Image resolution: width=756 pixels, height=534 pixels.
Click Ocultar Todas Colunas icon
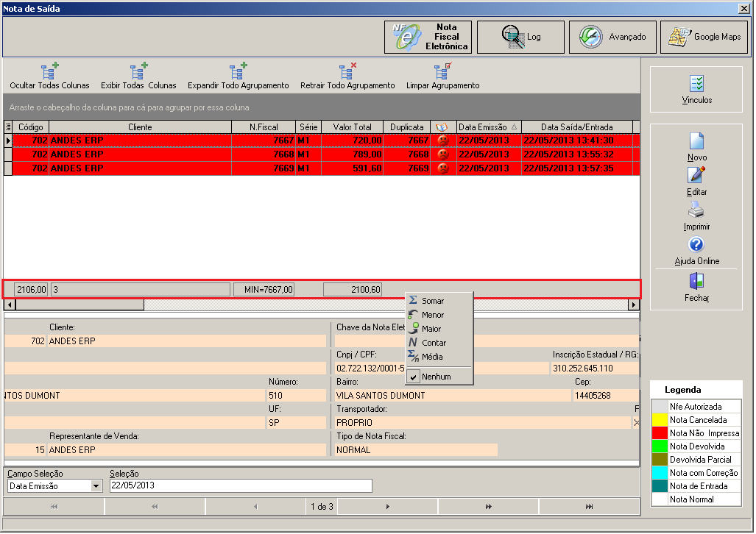tap(49, 71)
